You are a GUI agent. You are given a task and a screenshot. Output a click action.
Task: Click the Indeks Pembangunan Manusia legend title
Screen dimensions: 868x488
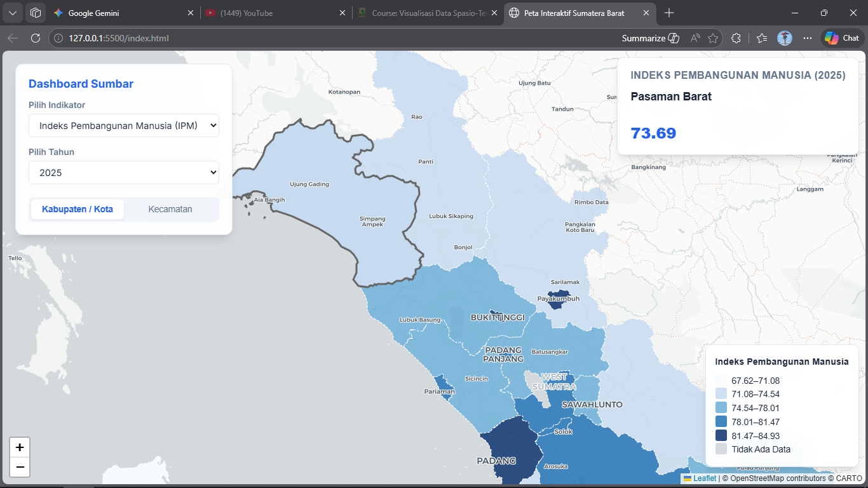click(782, 362)
